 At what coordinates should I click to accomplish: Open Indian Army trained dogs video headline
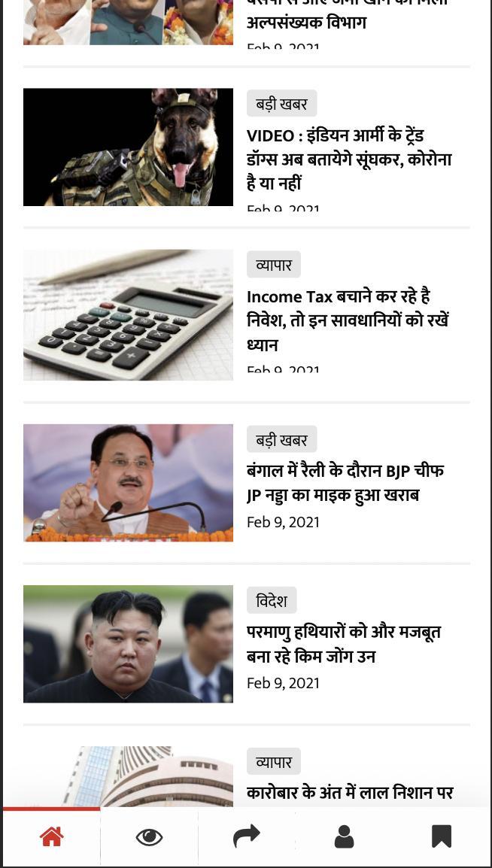(349, 159)
